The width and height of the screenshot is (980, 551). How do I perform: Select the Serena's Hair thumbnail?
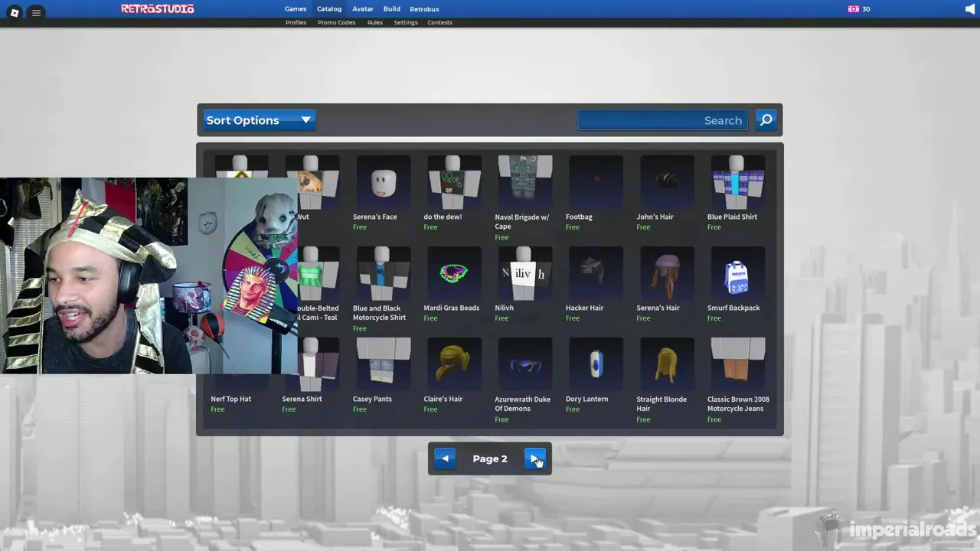pos(666,273)
